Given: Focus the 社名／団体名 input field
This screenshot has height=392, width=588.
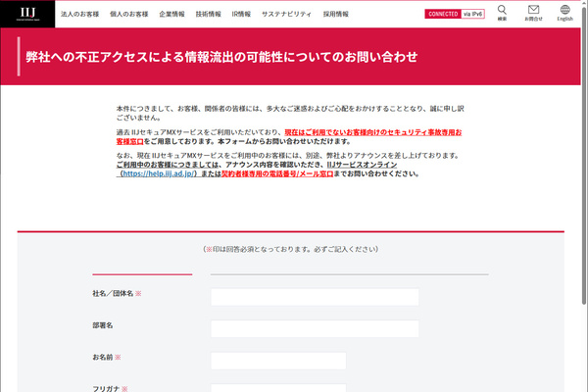Looking at the screenshot, I should (x=315, y=297).
